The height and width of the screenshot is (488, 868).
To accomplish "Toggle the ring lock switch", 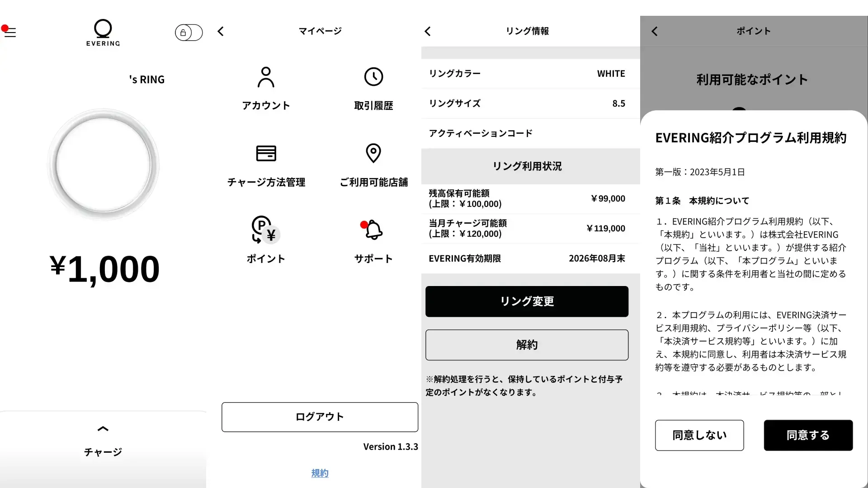I will click(189, 33).
